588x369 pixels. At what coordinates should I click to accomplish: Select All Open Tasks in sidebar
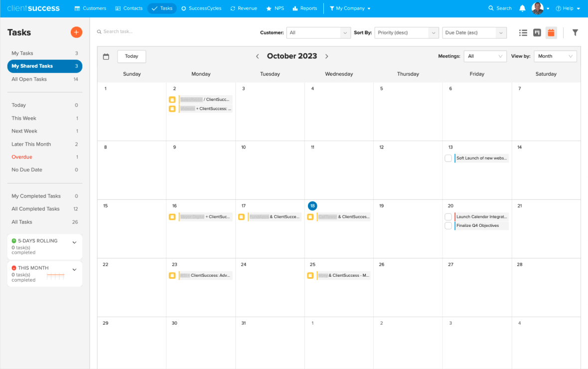45,79
